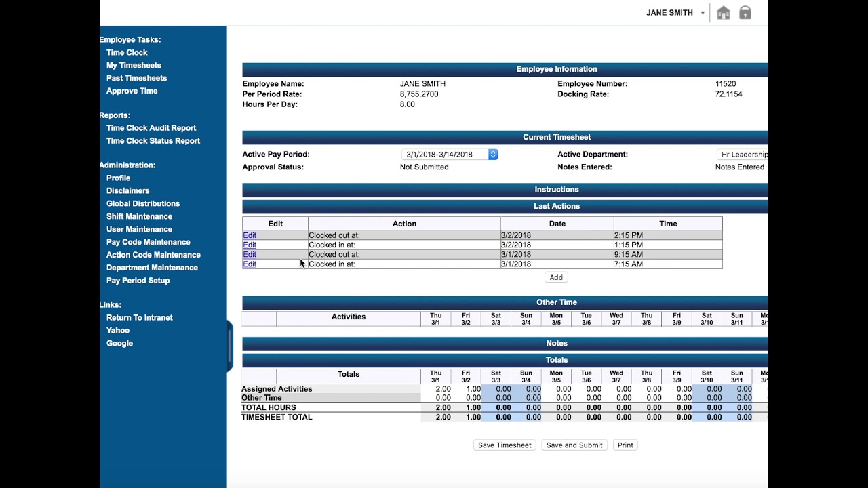
Task: Click the Add button under Last Actions
Action: pyautogui.click(x=556, y=277)
